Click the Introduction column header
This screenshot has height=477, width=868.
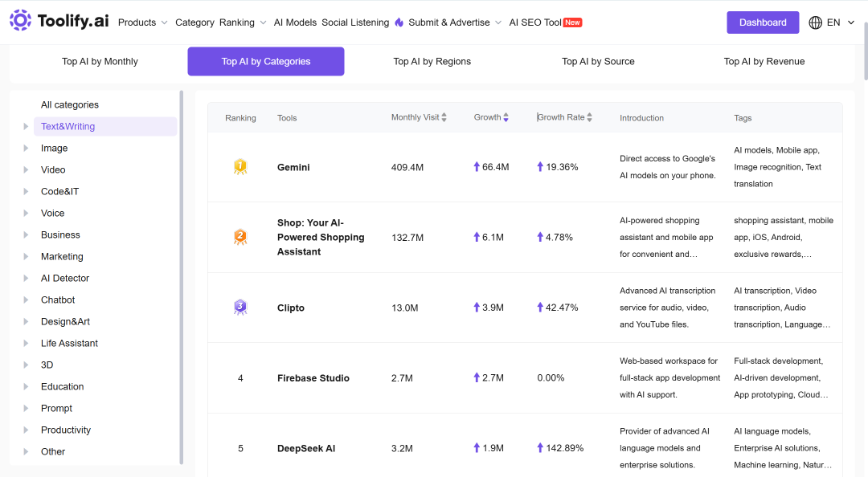point(641,118)
